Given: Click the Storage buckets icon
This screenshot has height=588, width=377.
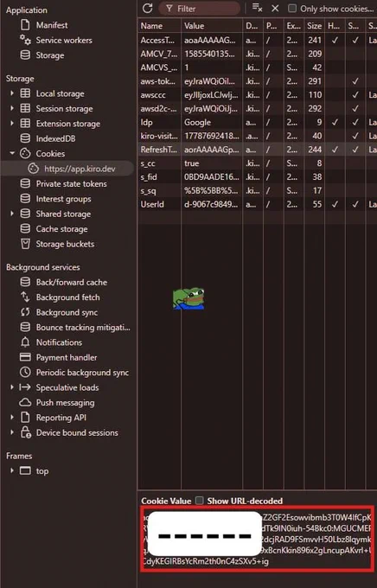Looking at the screenshot, I should [25, 244].
